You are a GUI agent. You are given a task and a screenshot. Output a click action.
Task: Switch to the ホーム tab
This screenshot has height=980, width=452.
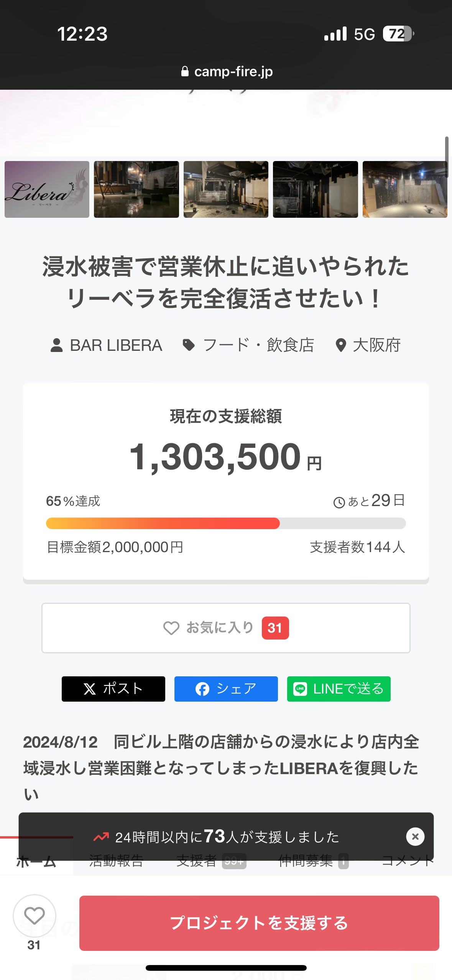(x=36, y=862)
